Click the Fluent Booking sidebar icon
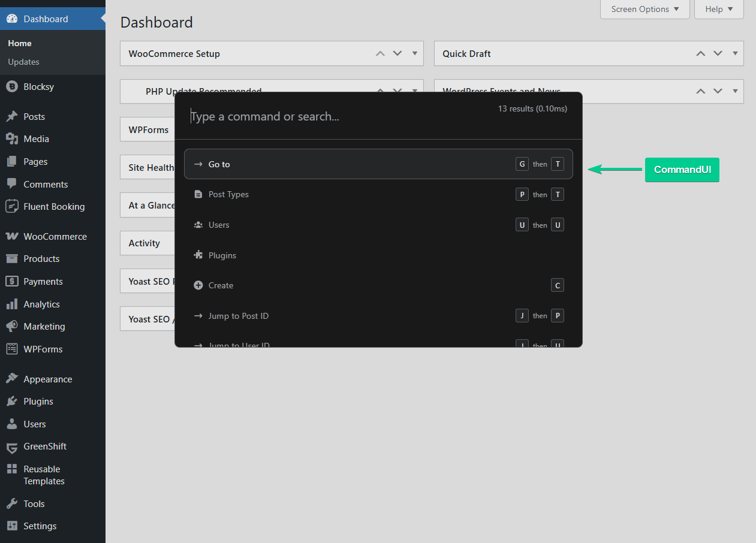Screen dimensions: 756x543 (x=11, y=207)
